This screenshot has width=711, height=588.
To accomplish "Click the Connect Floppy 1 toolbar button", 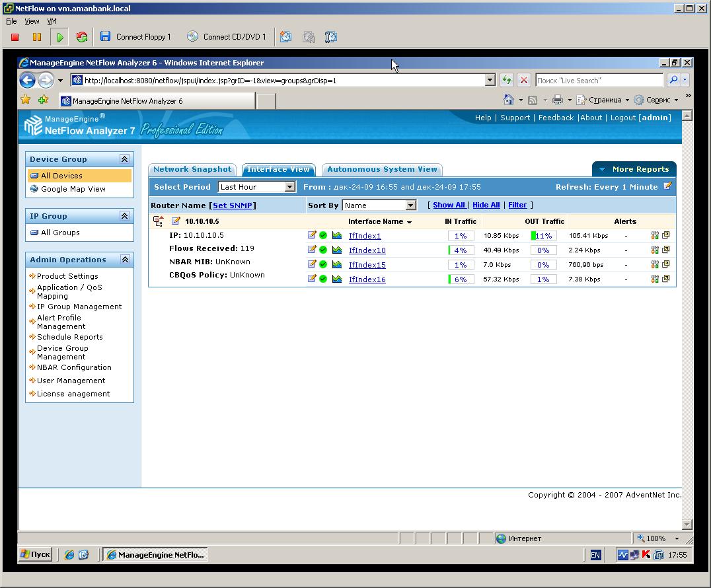I will click(135, 37).
